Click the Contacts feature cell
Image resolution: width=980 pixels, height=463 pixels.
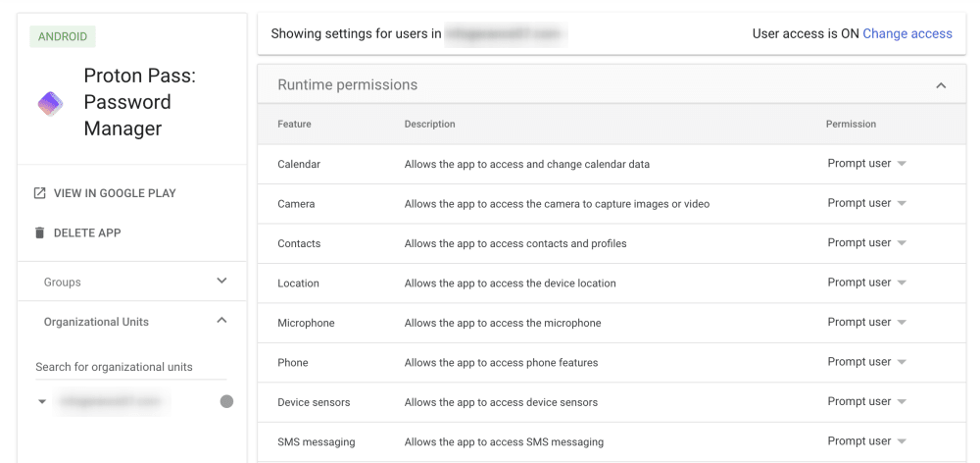coord(299,243)
